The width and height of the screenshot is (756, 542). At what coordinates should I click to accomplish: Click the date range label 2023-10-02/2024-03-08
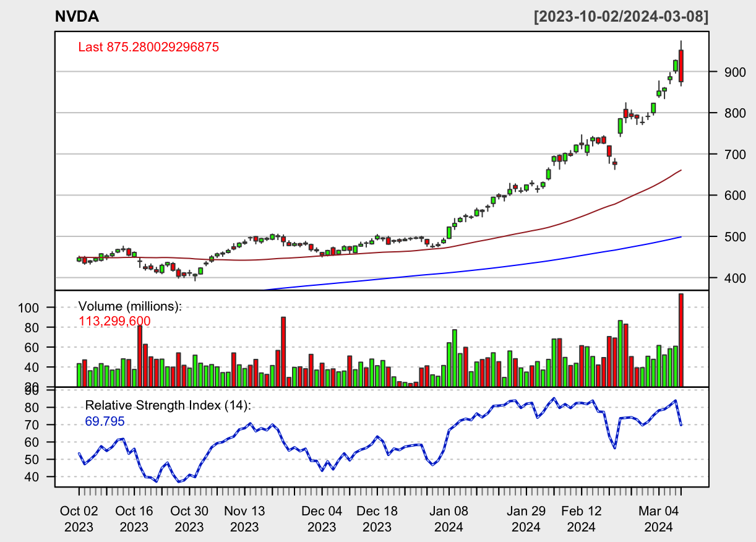click(621, 17)
